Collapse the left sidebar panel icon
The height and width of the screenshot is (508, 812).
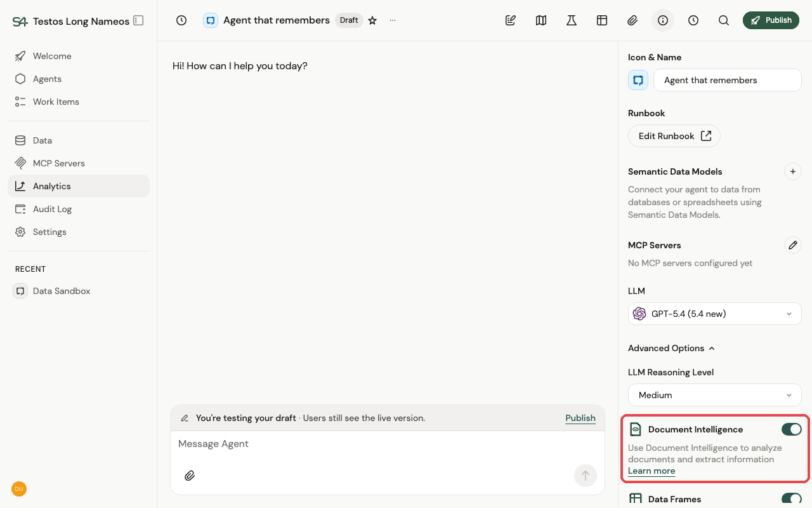[x=138, y=20]
